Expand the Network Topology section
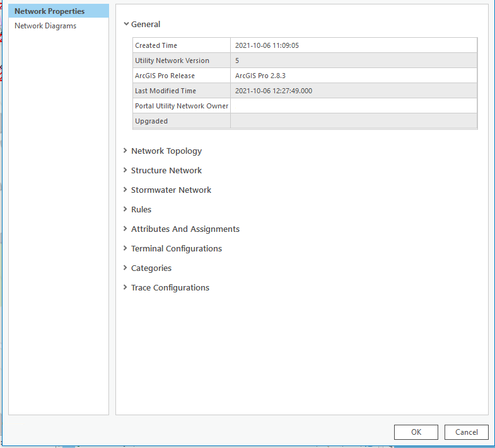 (125, 151)
